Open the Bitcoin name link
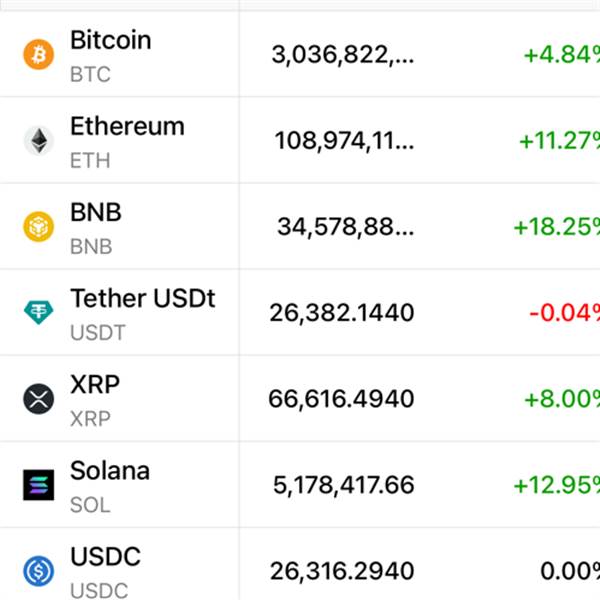This screenshot has height=600, width=600. coord(110,41)
